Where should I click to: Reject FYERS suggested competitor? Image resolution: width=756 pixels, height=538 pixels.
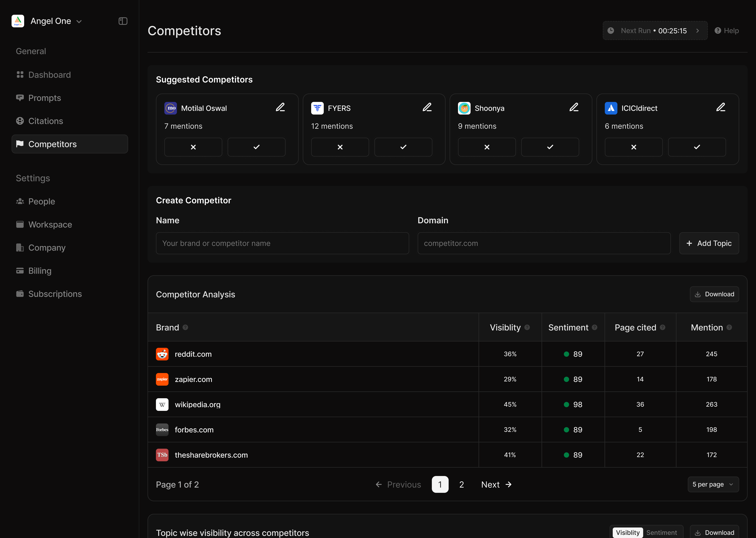pyautogui.click(x=340, y=147)
